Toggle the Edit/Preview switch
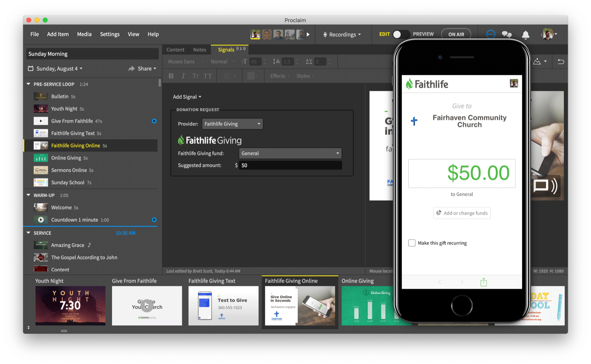 point(401,34)
